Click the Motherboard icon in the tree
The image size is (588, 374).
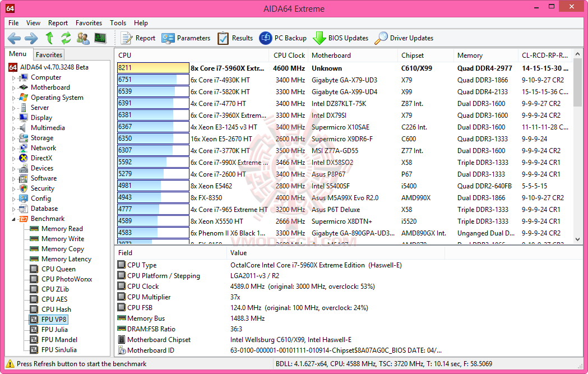pos(24,87)
